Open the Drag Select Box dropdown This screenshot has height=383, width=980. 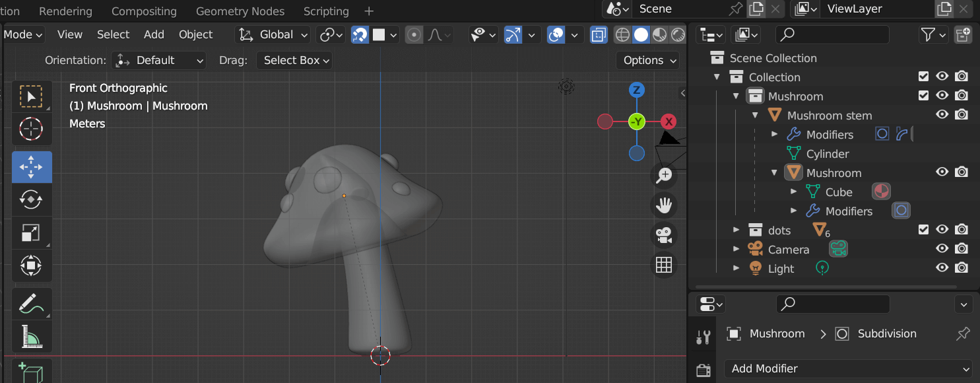click(x=294, y=60)
